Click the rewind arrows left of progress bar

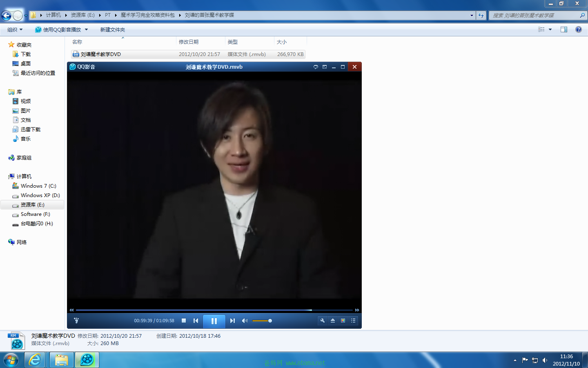click(x=71, y=310)
